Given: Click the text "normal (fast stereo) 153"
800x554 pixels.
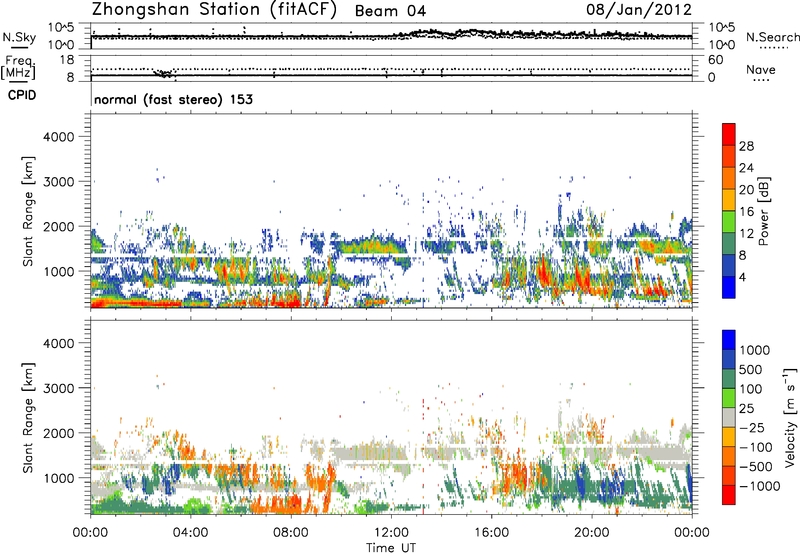Looking at the screenshot, I should (x=173, y=99).
